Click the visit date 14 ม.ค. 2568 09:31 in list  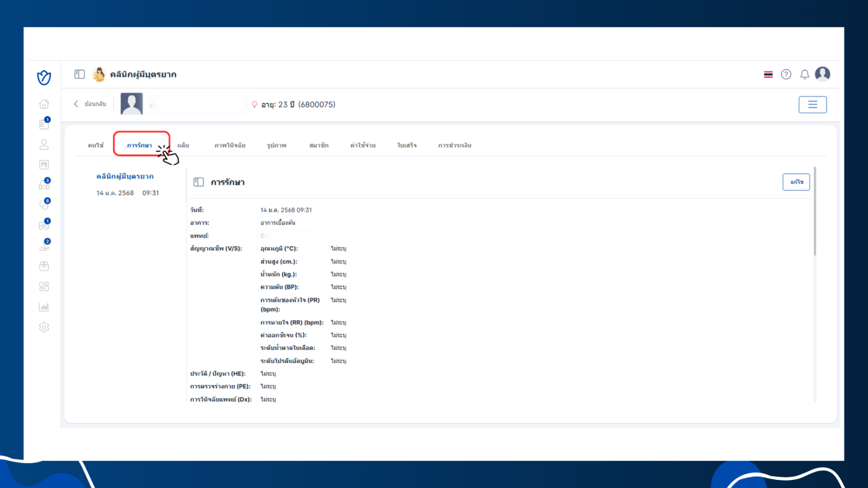[x=128, y=193]
